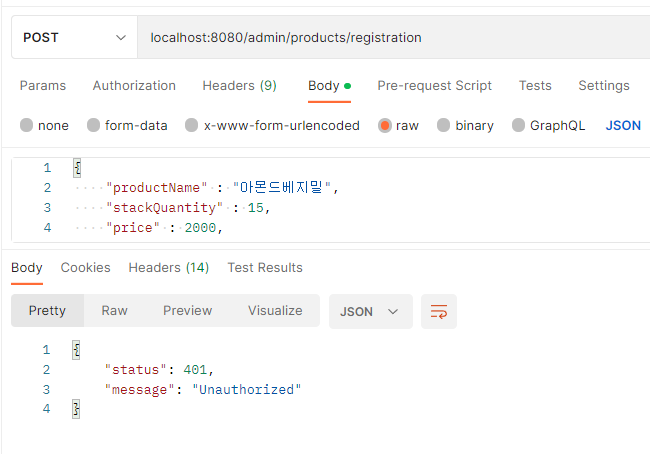Screen dimensions: 650x454
Task: Click the opening brace on request line 1
Action: pos(77,168)
